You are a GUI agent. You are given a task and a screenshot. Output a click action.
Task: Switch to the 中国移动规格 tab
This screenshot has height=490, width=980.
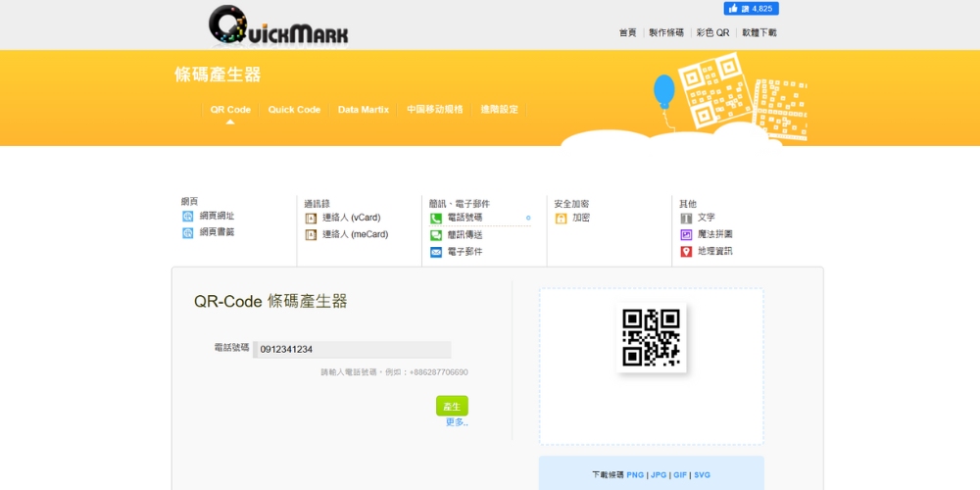[435, 110]
